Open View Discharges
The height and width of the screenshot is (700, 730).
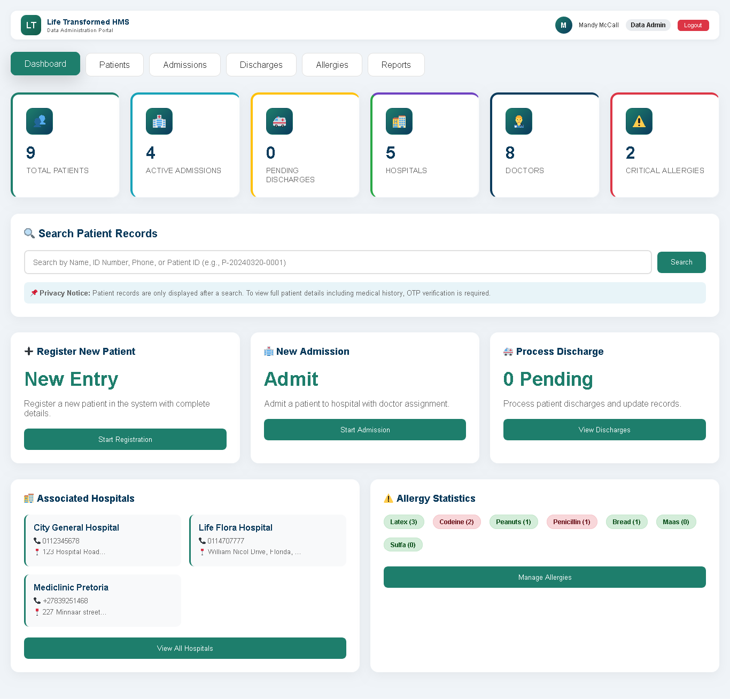(x=604, y=430)
